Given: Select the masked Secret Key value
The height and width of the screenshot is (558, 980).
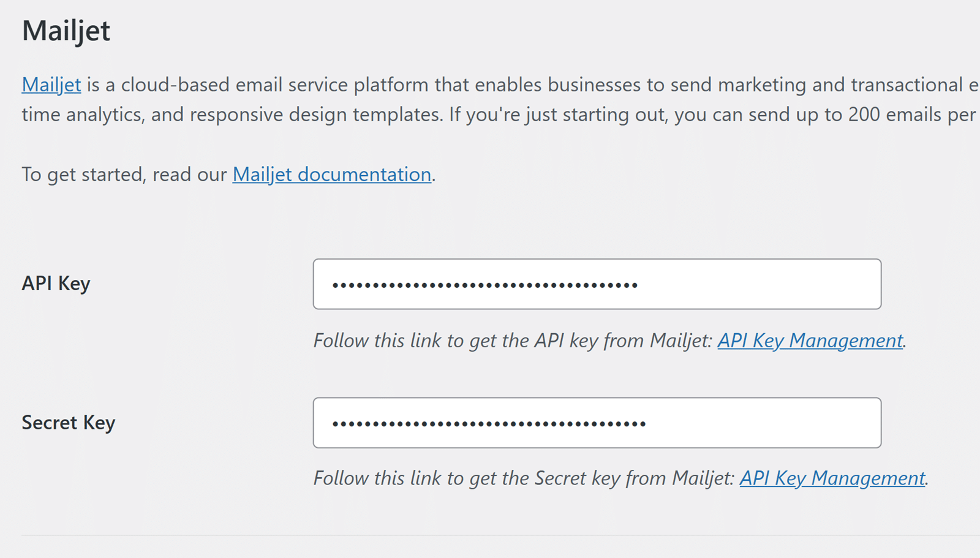Looking at the screenshot, I should pos(484,423).
